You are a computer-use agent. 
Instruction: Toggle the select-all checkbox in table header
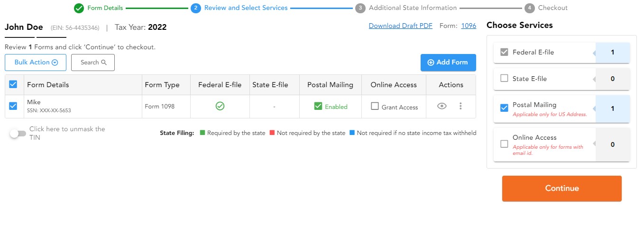[13, 84]
